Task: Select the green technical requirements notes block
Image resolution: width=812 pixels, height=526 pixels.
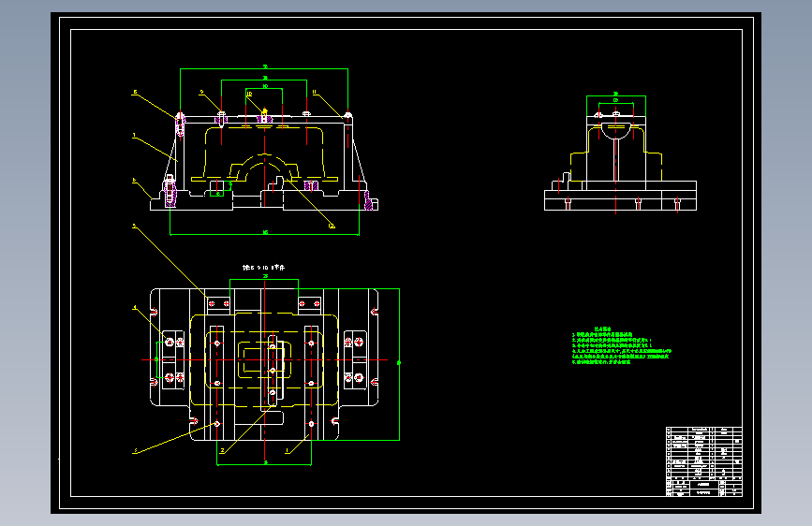Action: point(621,345)
